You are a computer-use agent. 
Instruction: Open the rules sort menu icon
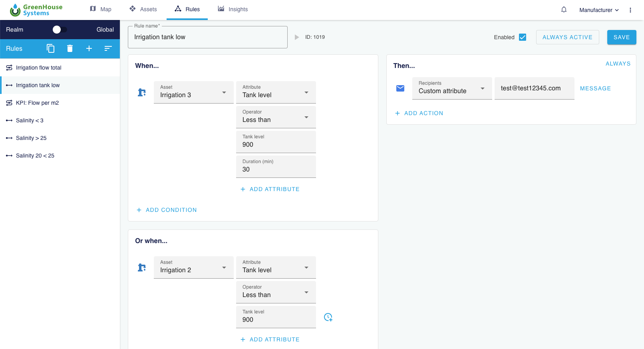(108, 48)
